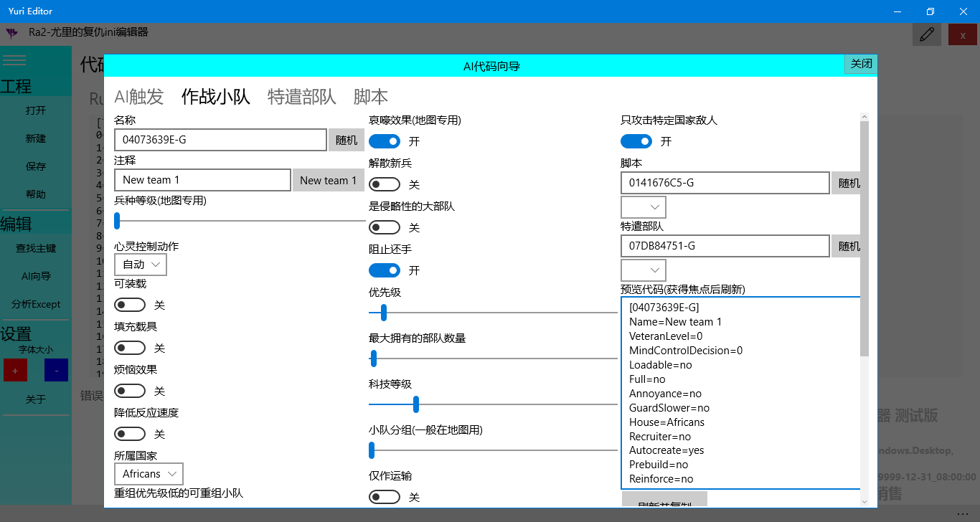Image resolution: width=980 pixels, height=522 pixels.
Task: Open 帮助 from the sidebar
Action: click(x=36, y=194)
